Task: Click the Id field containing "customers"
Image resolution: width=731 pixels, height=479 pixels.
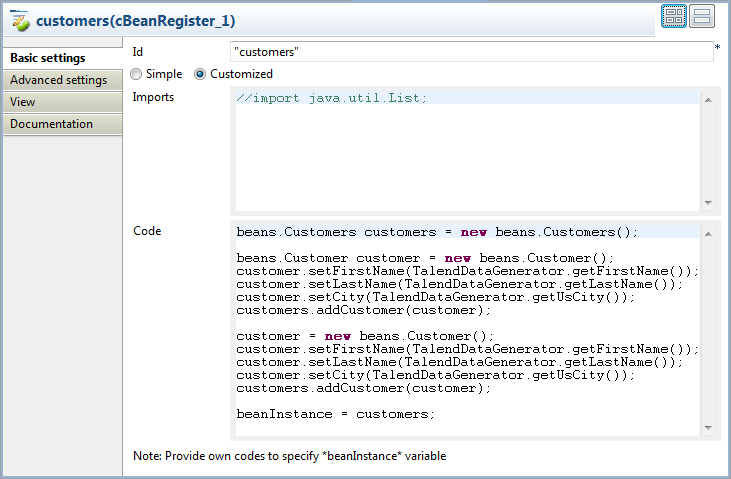Action: point(470,51)
